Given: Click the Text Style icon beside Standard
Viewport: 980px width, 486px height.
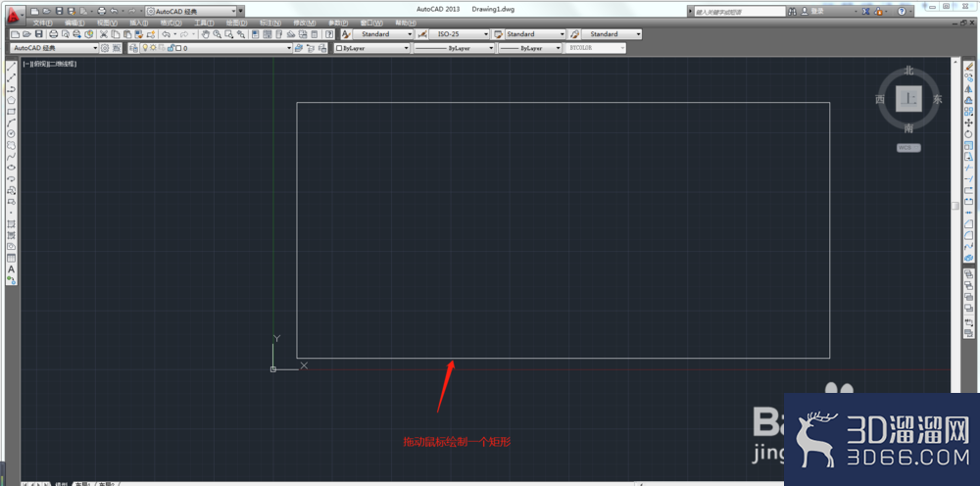Looking at the screenshot, I should [x=346, y=34].
